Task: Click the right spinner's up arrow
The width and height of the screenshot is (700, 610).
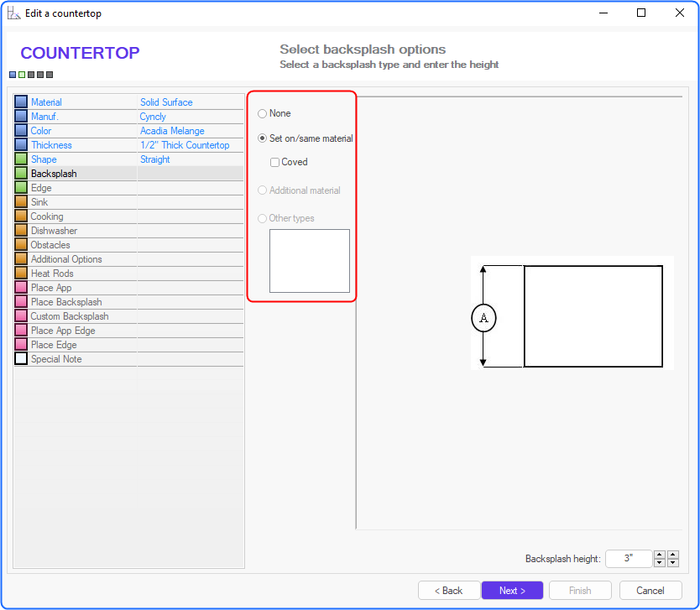Action: click(x=673, y=555)
